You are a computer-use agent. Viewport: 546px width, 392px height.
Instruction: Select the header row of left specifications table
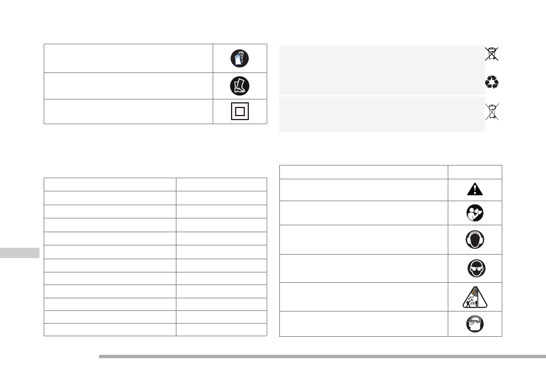[x=155, y=185]
